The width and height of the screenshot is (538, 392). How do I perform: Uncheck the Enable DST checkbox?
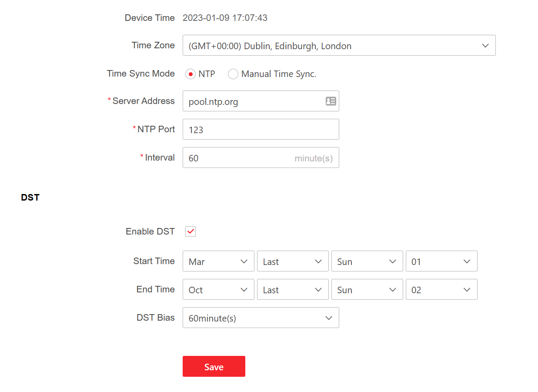coord(190,231)
